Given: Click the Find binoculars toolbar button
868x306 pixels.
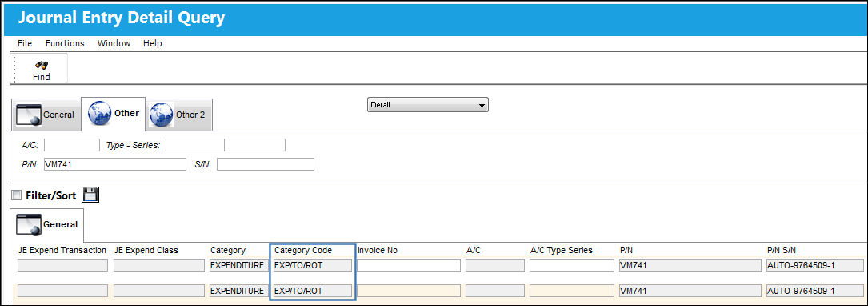Looking at the screenshot, I should click(41, 70).
